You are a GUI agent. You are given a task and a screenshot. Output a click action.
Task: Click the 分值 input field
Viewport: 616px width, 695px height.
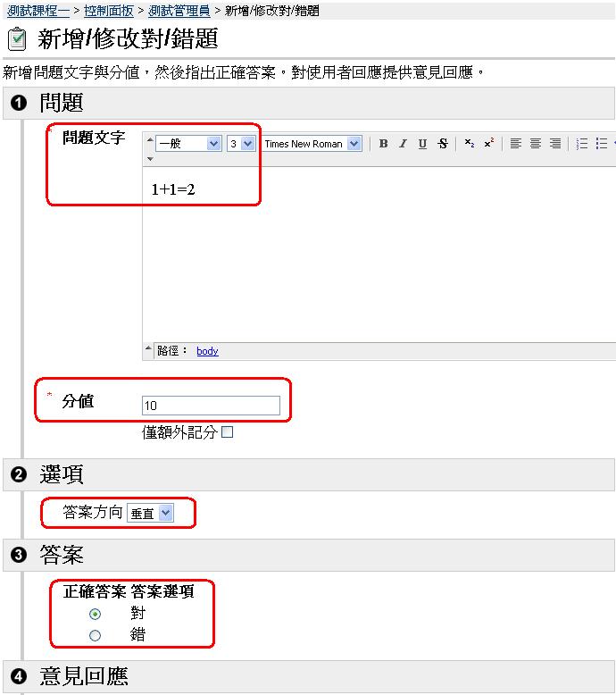pos(211,406)
